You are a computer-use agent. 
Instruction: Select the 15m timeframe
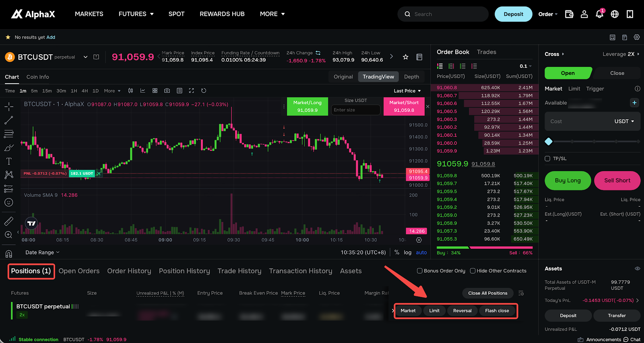[x=47, y=91]
